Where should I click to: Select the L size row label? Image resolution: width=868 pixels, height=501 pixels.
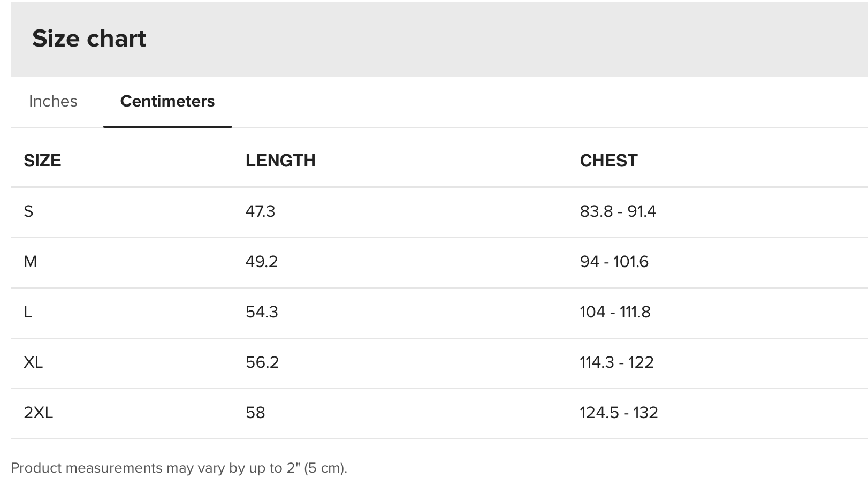28,312
